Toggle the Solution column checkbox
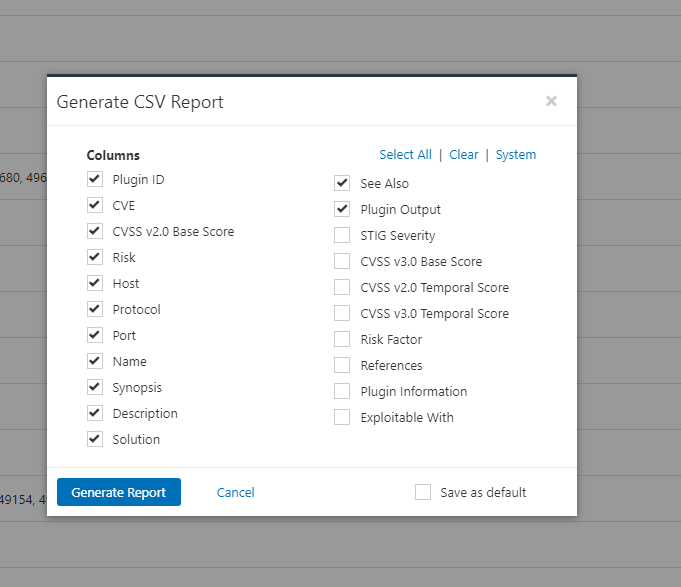Image resolution: width=681 pixels, height=587 pixels. click(x=95, y=439)
